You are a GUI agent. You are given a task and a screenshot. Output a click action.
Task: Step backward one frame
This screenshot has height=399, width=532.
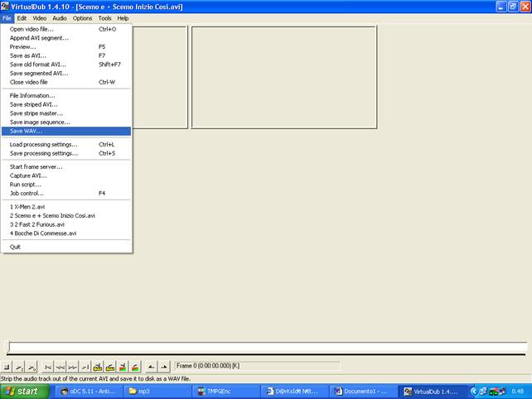click(60, 367)
